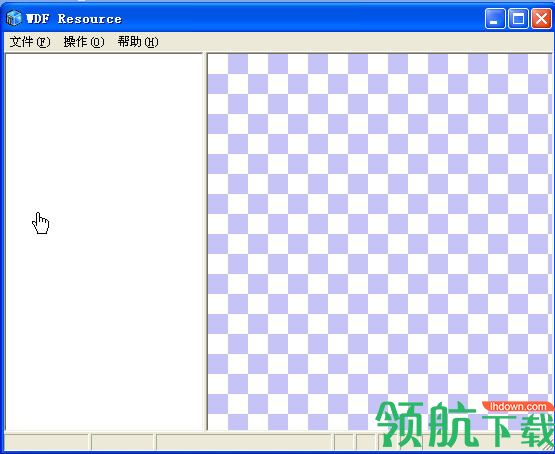Open the 操作(O) menu

point(84,42)
